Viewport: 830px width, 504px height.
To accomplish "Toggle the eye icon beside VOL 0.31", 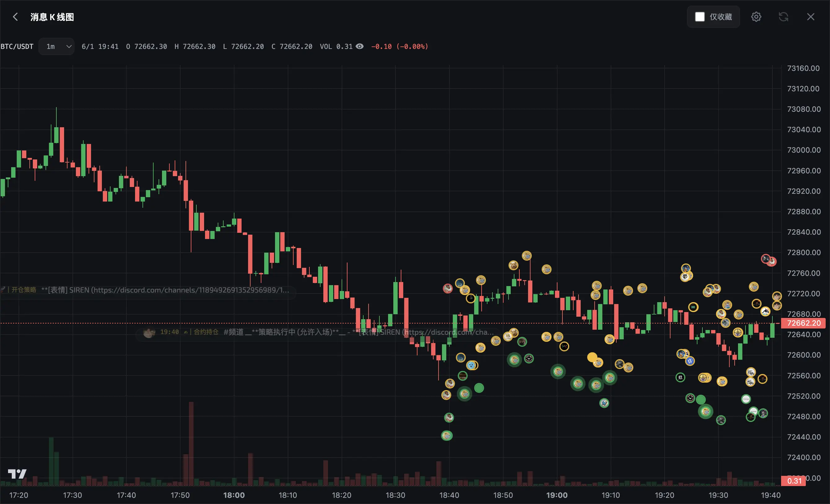I will point(360,46).
